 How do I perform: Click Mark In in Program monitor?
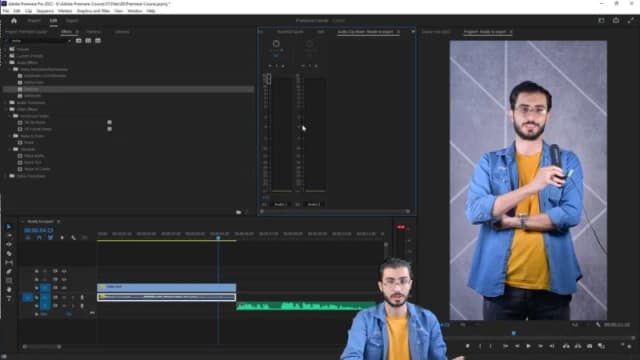480,346
